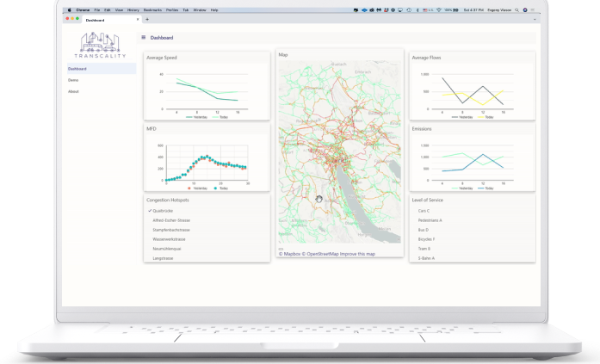Image resolution: width=600 pixels, height=364 pixels.
Task: Click the user name in menu bar
Action: pos(499,10)
